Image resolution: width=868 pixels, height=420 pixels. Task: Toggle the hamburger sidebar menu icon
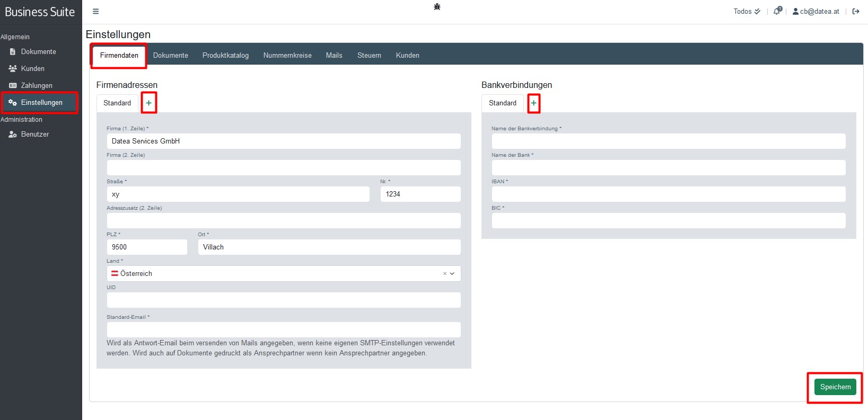[95, 11]
